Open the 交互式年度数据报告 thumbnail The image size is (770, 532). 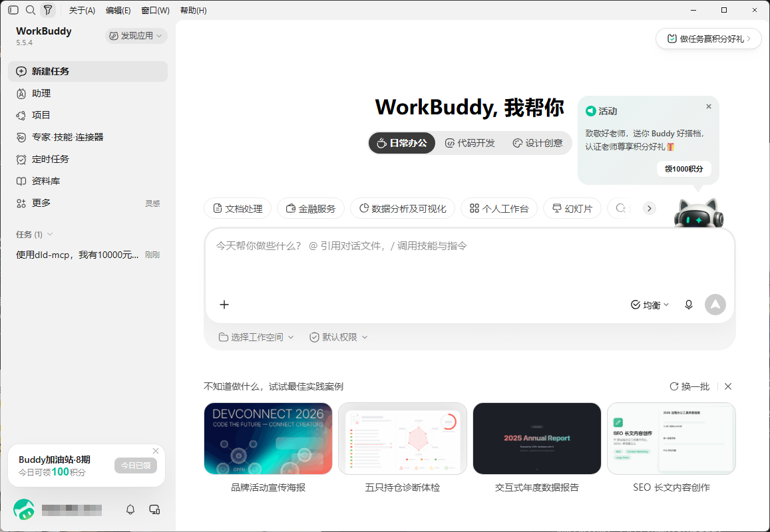click(537, 439)
